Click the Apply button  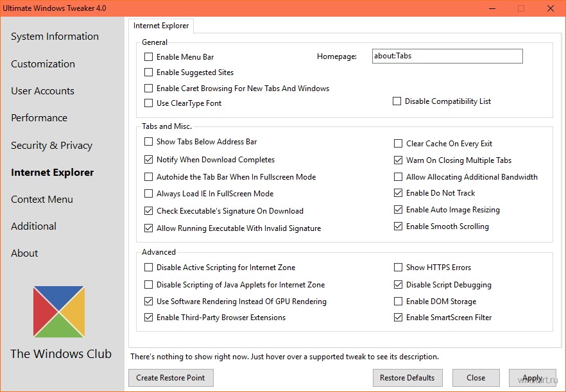533,378
